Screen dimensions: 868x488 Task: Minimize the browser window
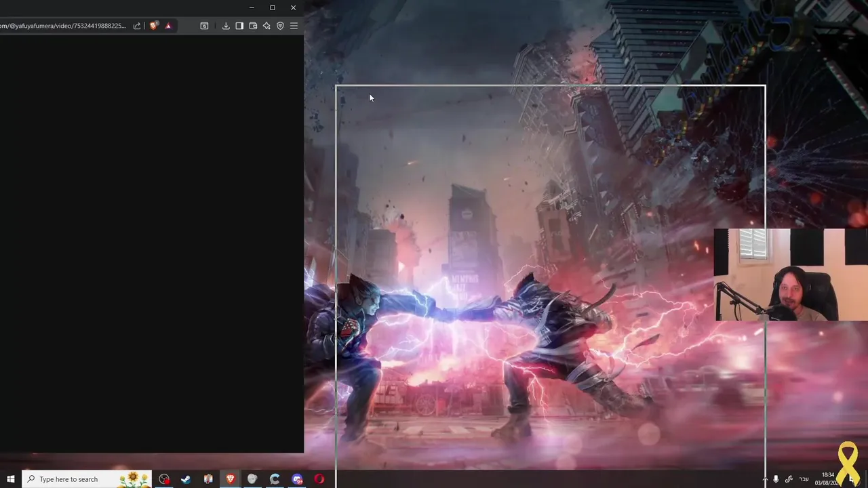(252, 7)
